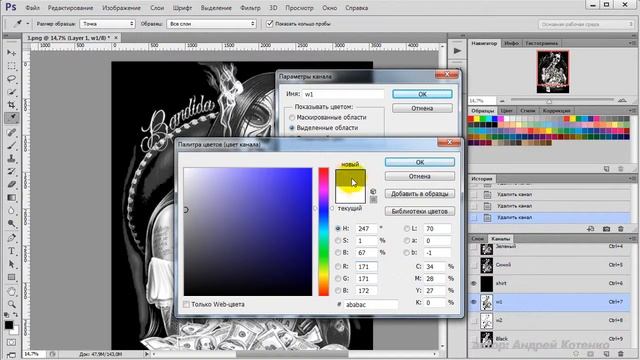Select the Gradient tool

point(11,198)
